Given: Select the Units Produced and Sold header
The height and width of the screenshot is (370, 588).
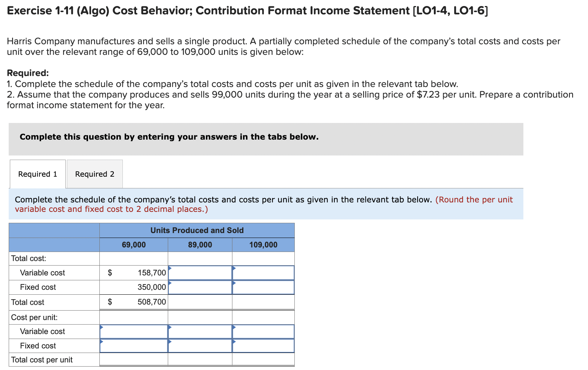Looking at the screenshot, I should (x=197, y=230).
